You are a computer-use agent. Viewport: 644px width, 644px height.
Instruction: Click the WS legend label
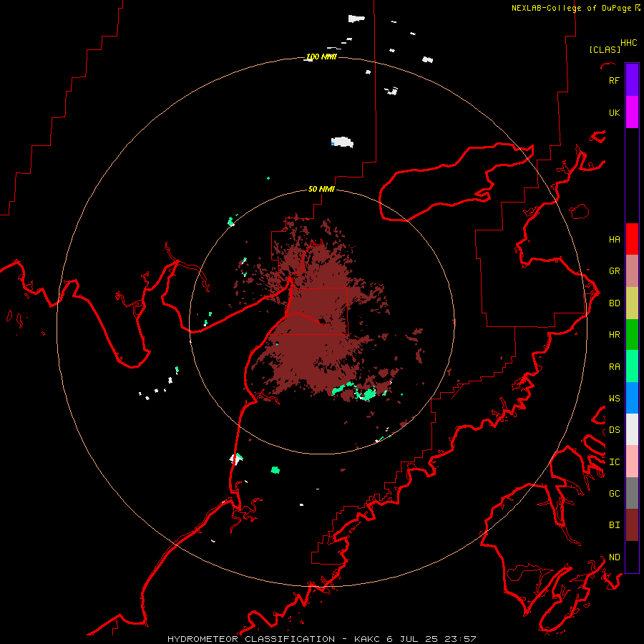pos(614,398)
